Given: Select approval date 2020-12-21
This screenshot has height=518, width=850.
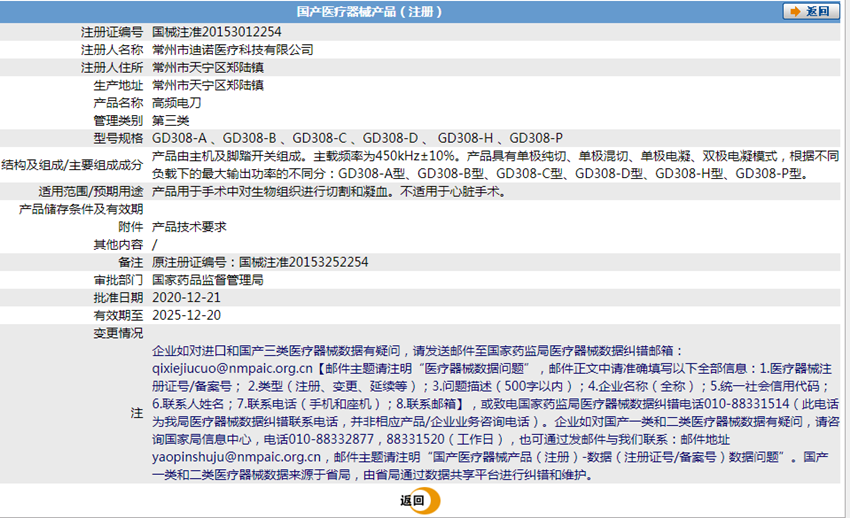Looking at the screenshot, I should (186, 297).
